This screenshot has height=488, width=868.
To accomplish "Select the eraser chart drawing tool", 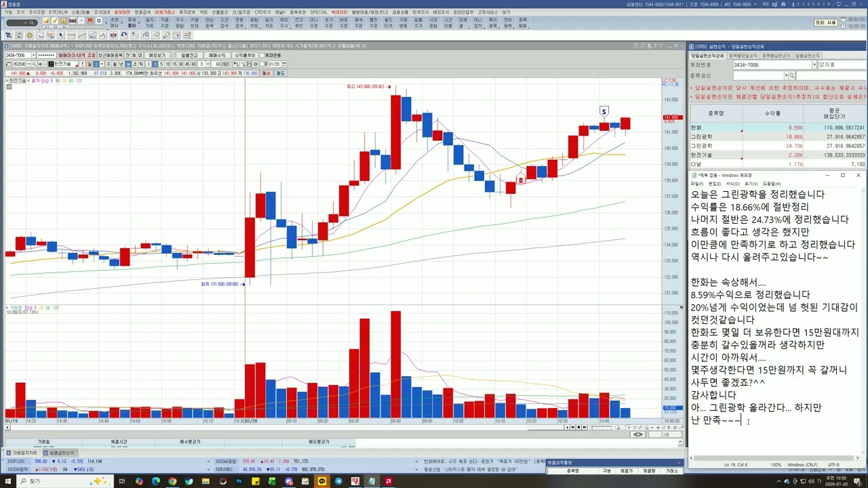I will pyautogui.click(x=155, y=35).
